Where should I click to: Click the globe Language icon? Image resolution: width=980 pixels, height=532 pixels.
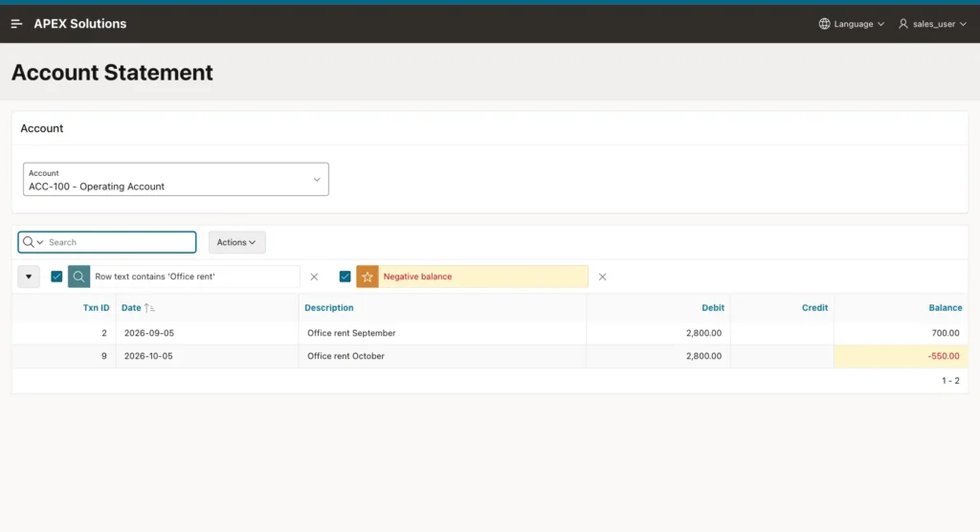pos(824,24)
